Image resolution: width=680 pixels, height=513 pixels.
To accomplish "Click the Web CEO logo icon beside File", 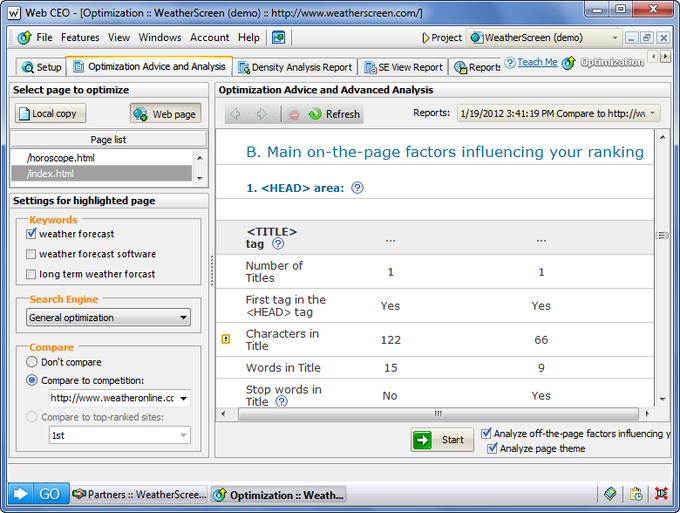I will [24, 38].
